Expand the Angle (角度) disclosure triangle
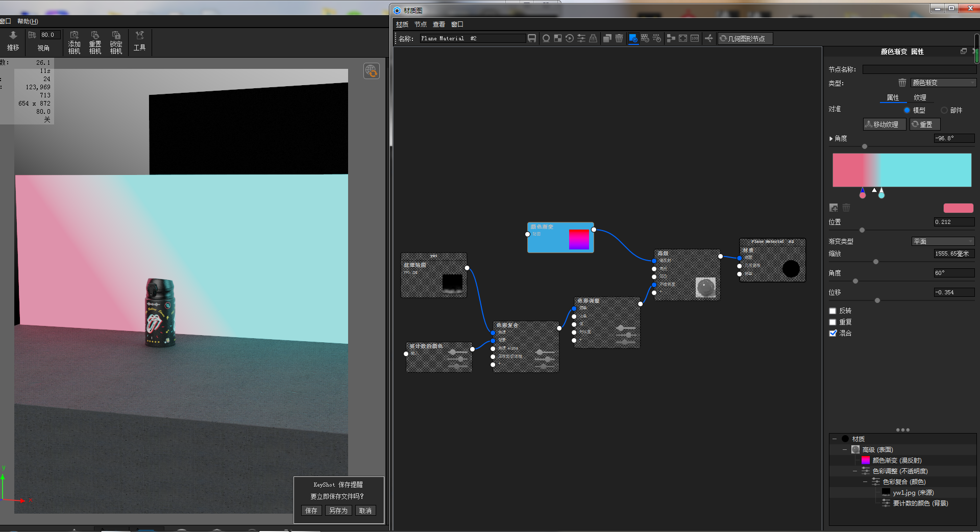980x532 pixels. [x=831, y=139]
